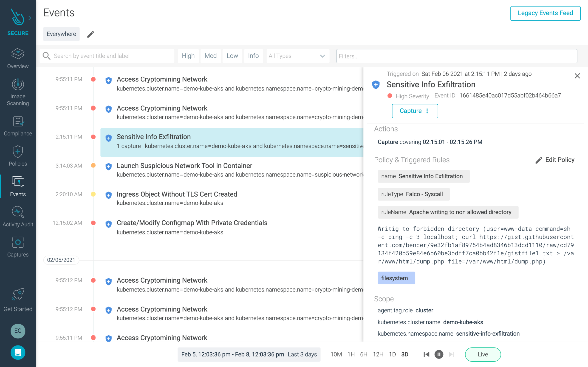This screenshot has height=367, width=588.
Task: Enable the Med severity filter
Action: coord(210,56)
